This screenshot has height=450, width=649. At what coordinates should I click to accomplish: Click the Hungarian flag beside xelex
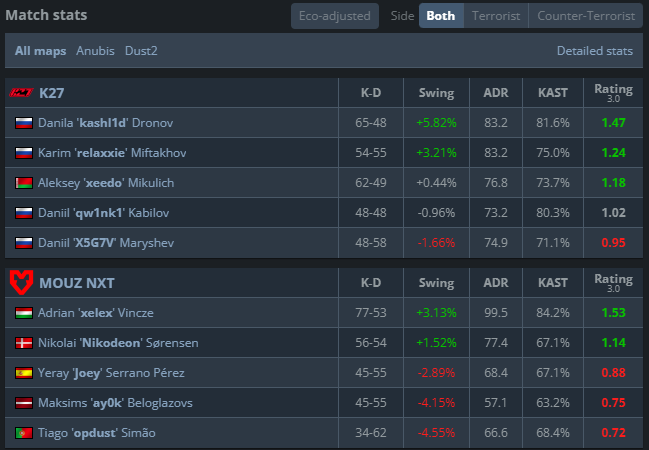point(24,313)
